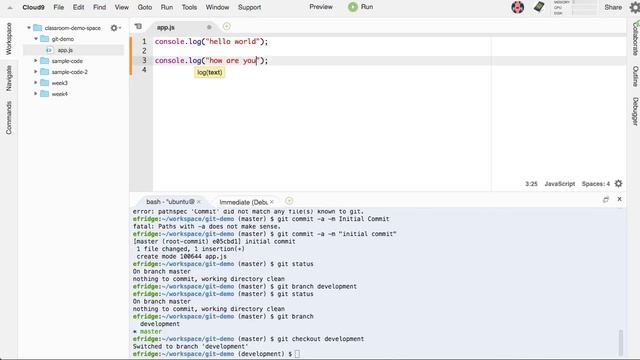
Task: Maximize the terminal panel icon
Action: [606, 200]
